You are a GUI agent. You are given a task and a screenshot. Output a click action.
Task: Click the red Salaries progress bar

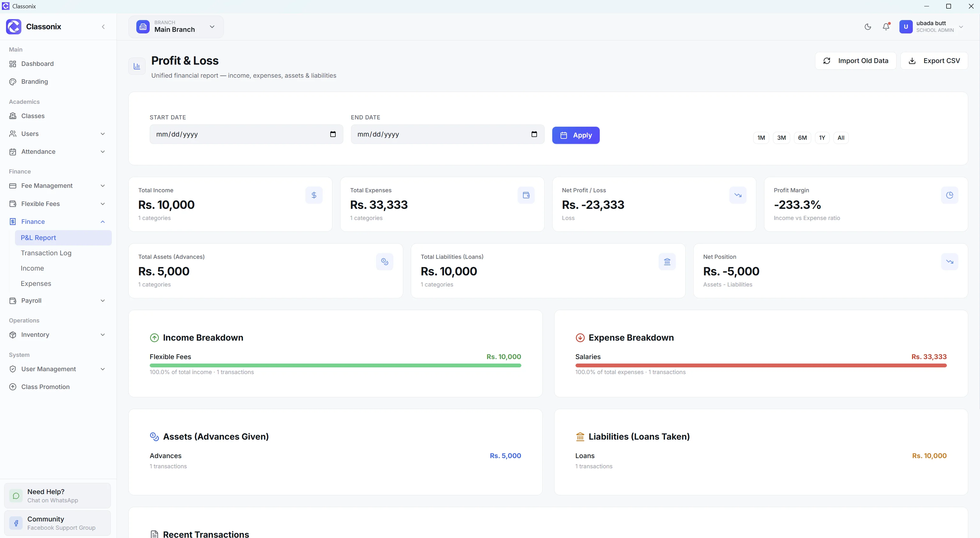coord(761,365)
